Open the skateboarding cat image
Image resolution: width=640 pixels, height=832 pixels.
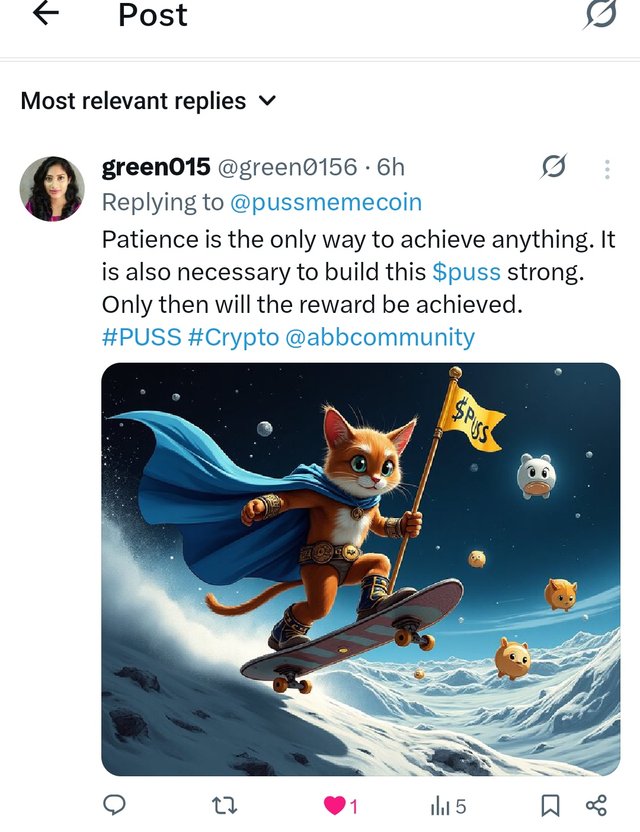pyautogui.click(x=361, y=569)
